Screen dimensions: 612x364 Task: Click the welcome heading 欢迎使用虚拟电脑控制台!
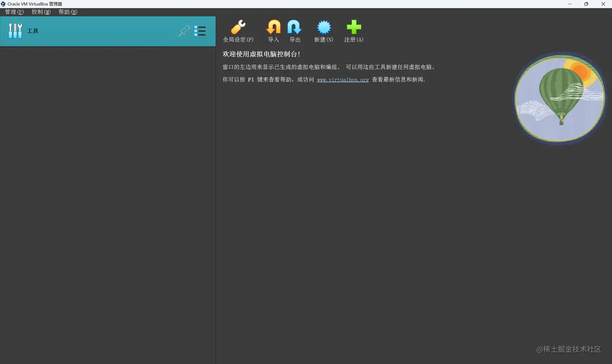261,54
